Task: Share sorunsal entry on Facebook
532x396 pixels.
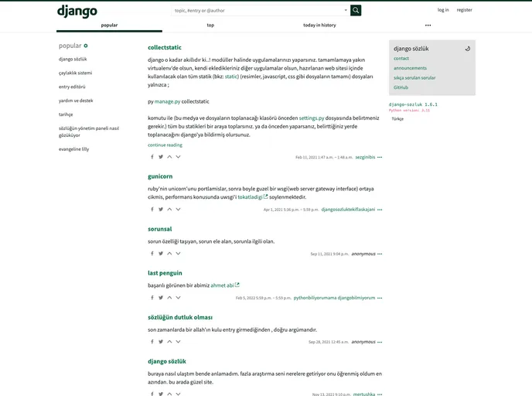Action: tap(152, 254)
